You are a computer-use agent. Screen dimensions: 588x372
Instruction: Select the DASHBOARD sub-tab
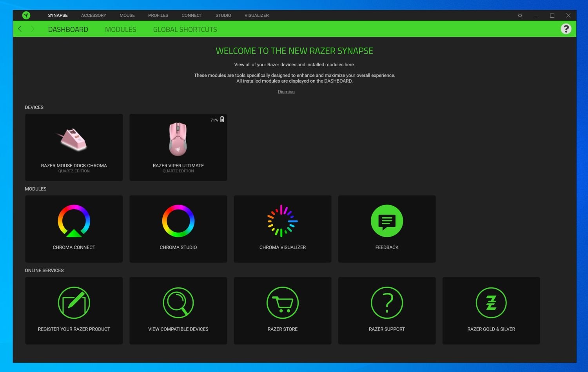[68, 29]
